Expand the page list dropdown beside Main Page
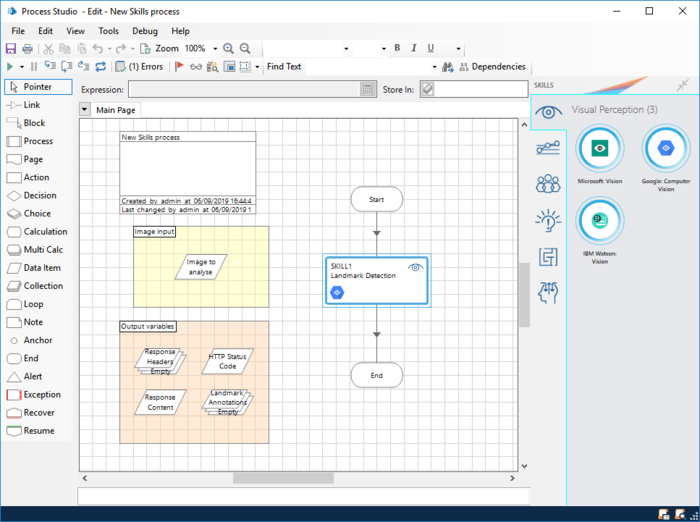 (84, 109)
